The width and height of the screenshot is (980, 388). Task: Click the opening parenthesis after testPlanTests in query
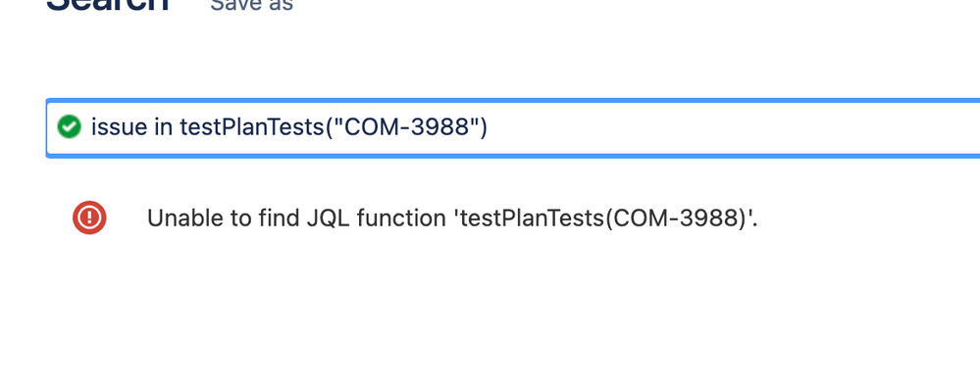(x=327, y=127)
